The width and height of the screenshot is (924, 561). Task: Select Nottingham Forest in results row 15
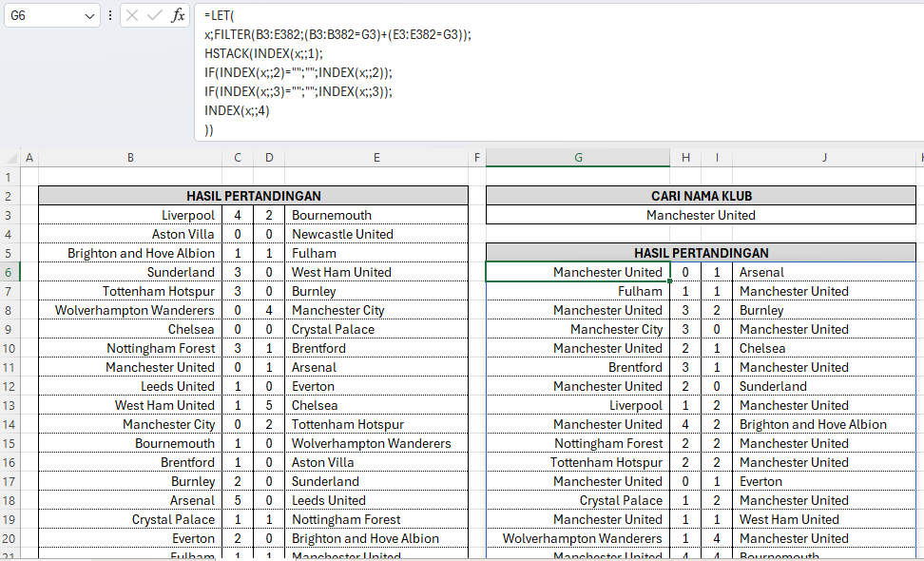click(x=578, y=443)
